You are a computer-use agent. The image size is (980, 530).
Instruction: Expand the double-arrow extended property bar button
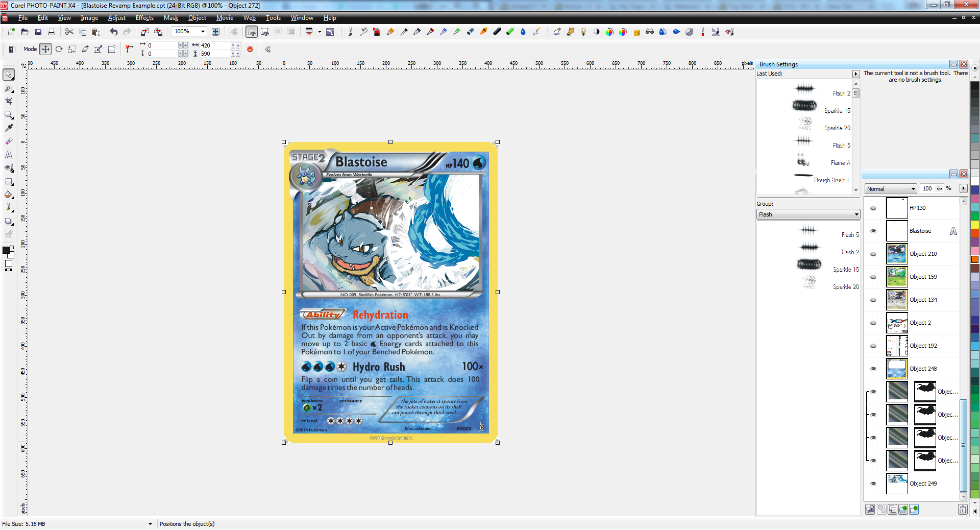[x=268, y=49]
